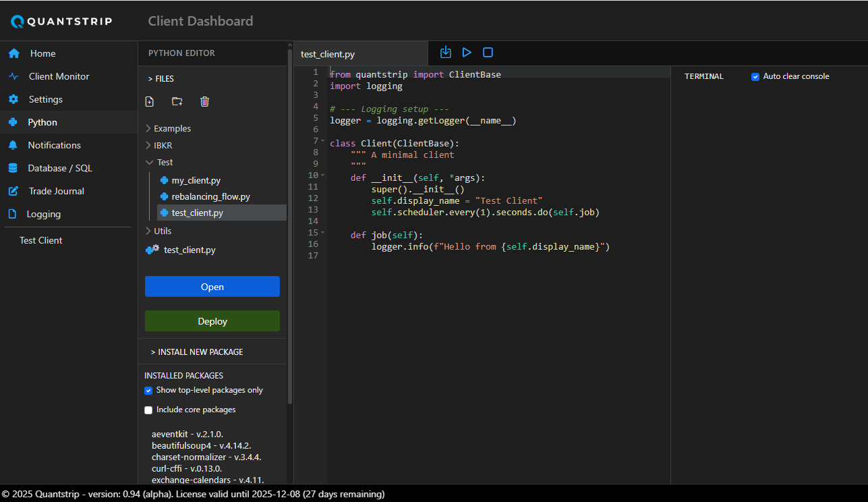Click the curl-cffi package entry
Image resolution: width=868 pixels, height=502 pixels.
click(x=187, y=468)
